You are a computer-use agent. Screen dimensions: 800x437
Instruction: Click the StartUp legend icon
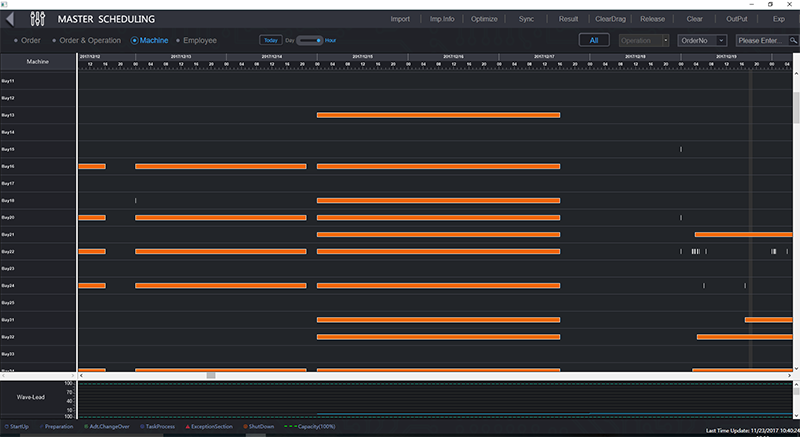tap(5, 427)
